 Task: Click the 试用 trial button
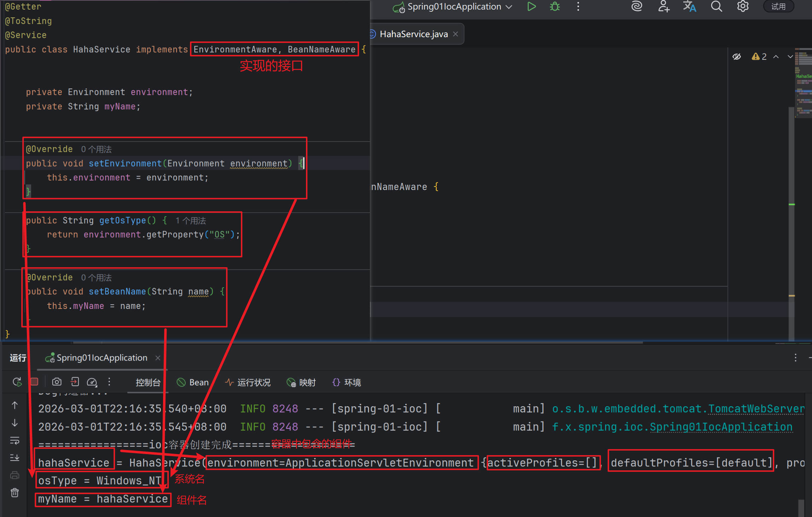[778, 6]
